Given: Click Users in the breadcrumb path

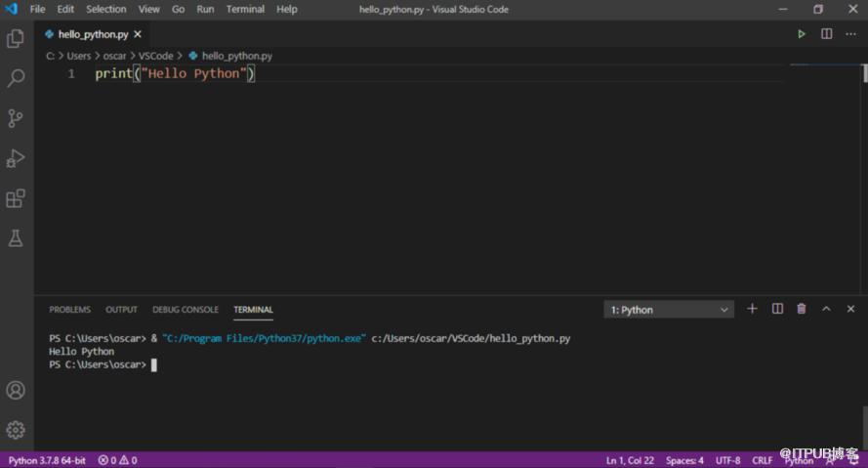Looking at the screenshot, I should [79, 56].
